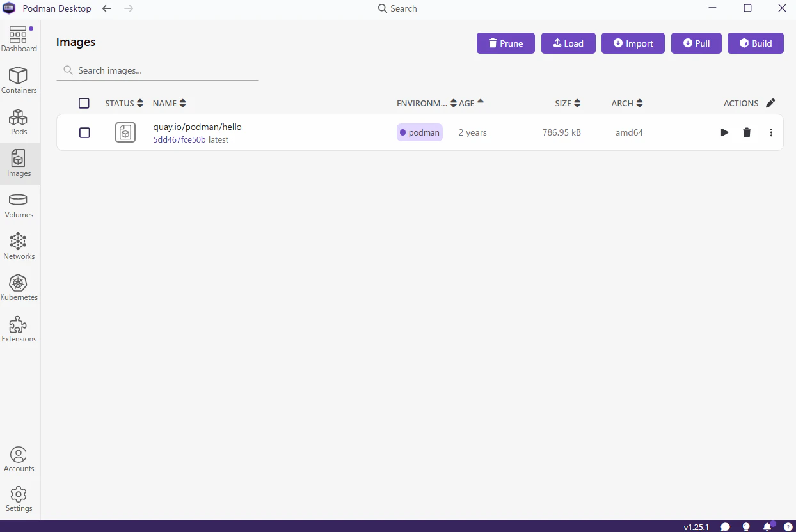Open notifications bell in status bar
796x532 pixels.
click(767, 527)
